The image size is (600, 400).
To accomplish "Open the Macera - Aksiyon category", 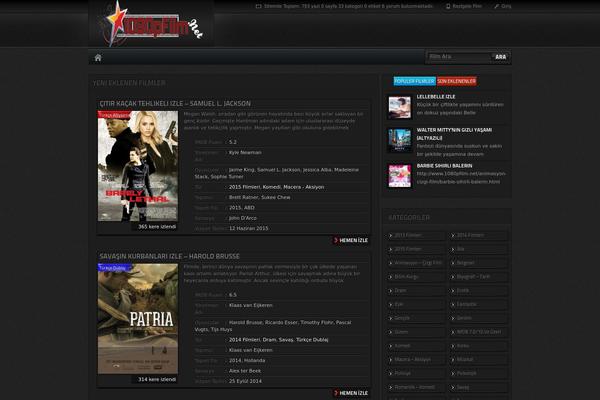I will (x=416, y=359).
